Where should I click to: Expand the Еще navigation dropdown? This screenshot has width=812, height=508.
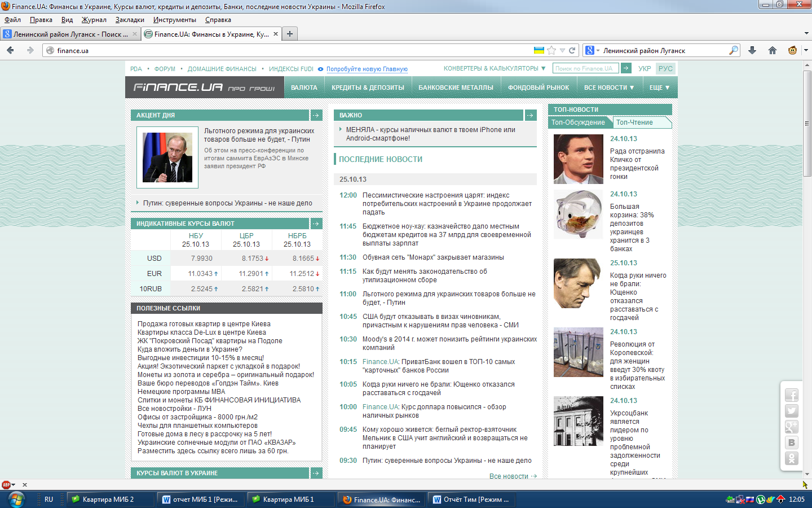coord(660,87)
